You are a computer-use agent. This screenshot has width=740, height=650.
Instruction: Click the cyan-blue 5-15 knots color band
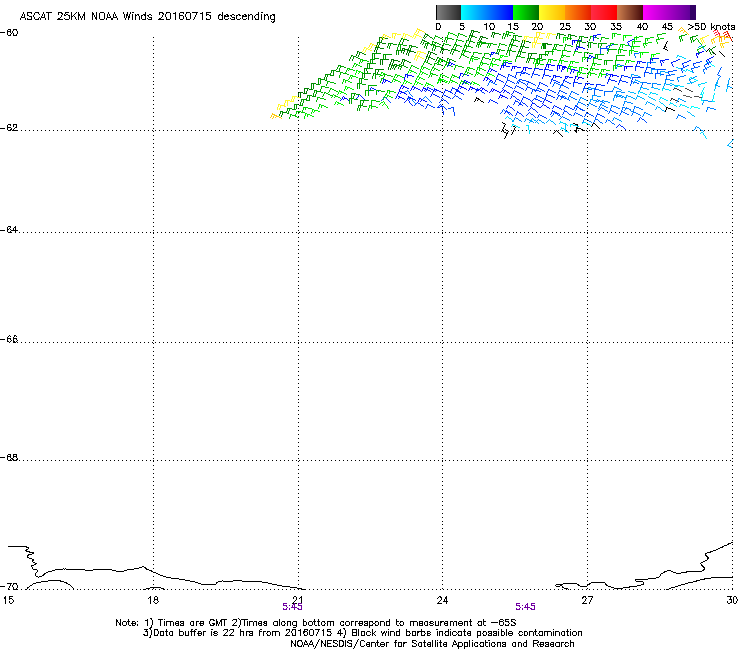(x=487, y=12)
